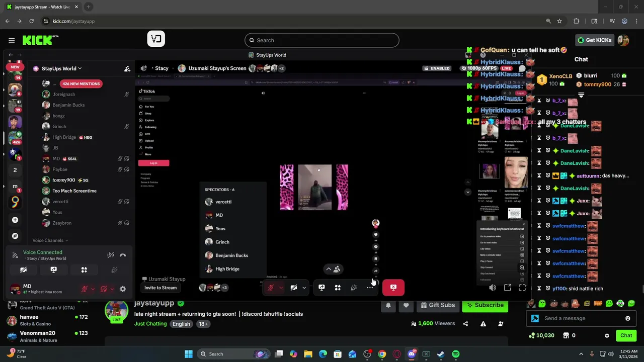Click the Gift Subs button
Image resolution: width=644 pixels, height=362 pixels.
(x=437, y=305)
